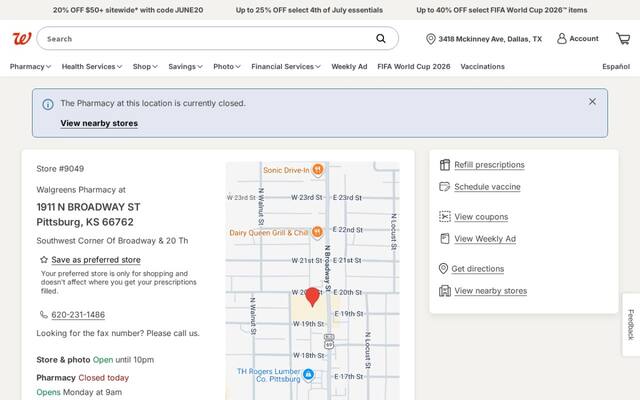The image size is (640, 400).
Task: Click the info icon in pharmacy alert
Action: coord(48,104)
